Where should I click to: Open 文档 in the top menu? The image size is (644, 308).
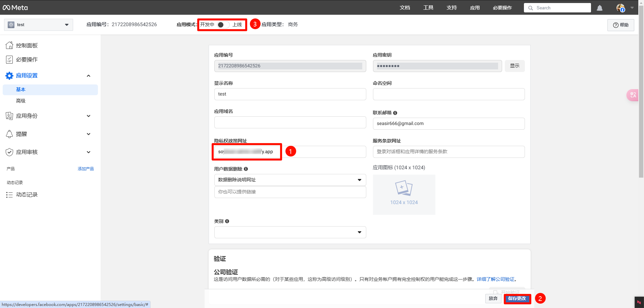pyautogui.click(x=405, y=8)
